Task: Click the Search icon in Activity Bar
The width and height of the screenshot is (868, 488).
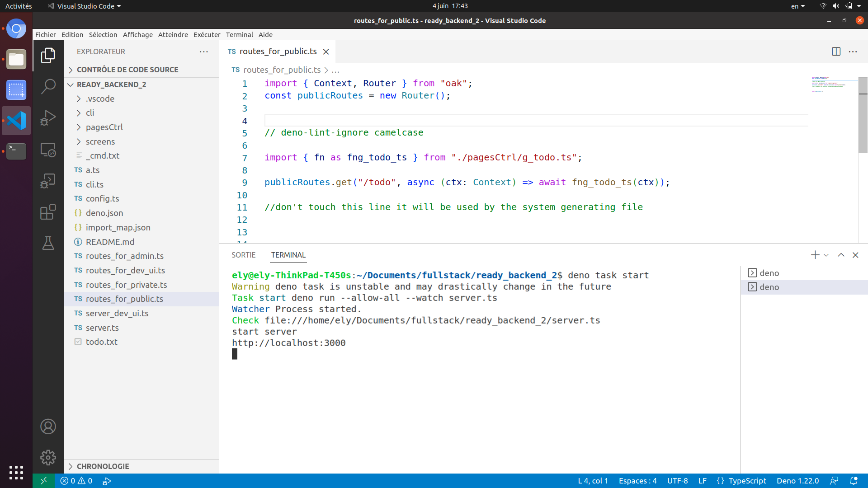Action: click(x=47, y=86)
